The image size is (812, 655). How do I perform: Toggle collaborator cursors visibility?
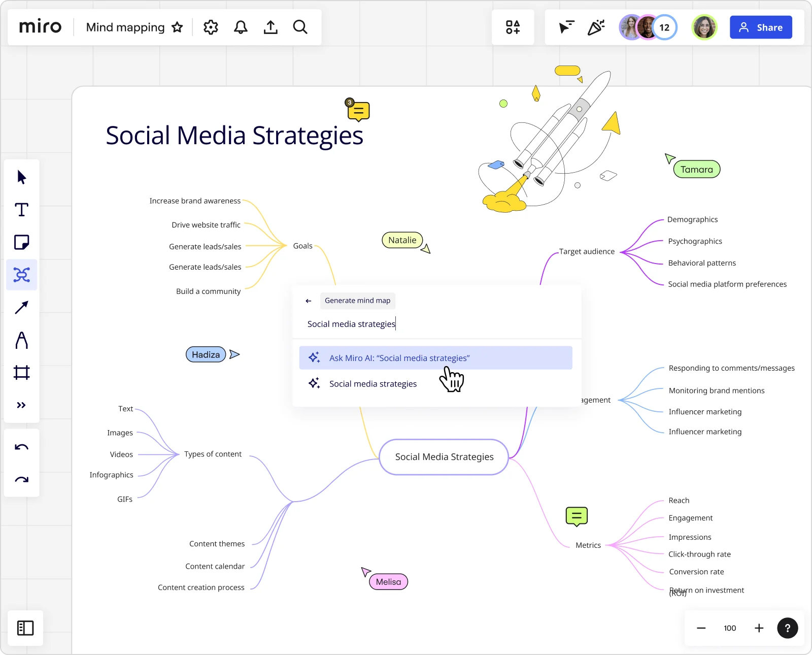tap(566, 27)
